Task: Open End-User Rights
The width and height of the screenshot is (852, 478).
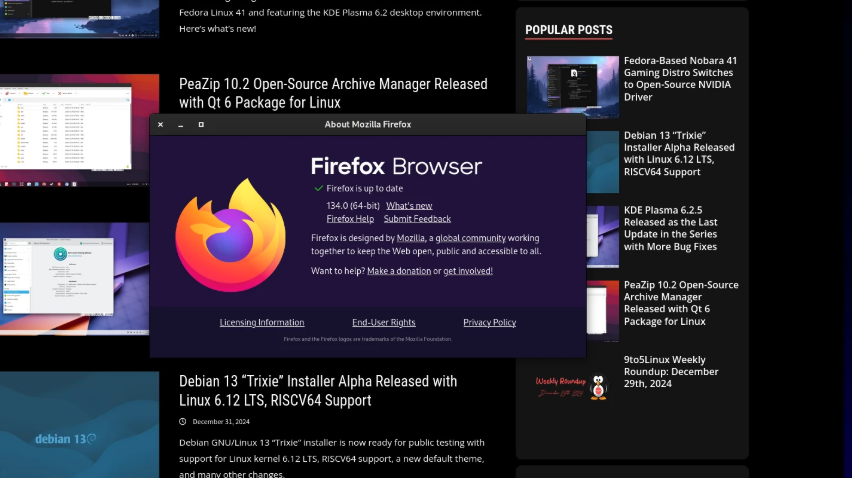Action: (383, 323)
